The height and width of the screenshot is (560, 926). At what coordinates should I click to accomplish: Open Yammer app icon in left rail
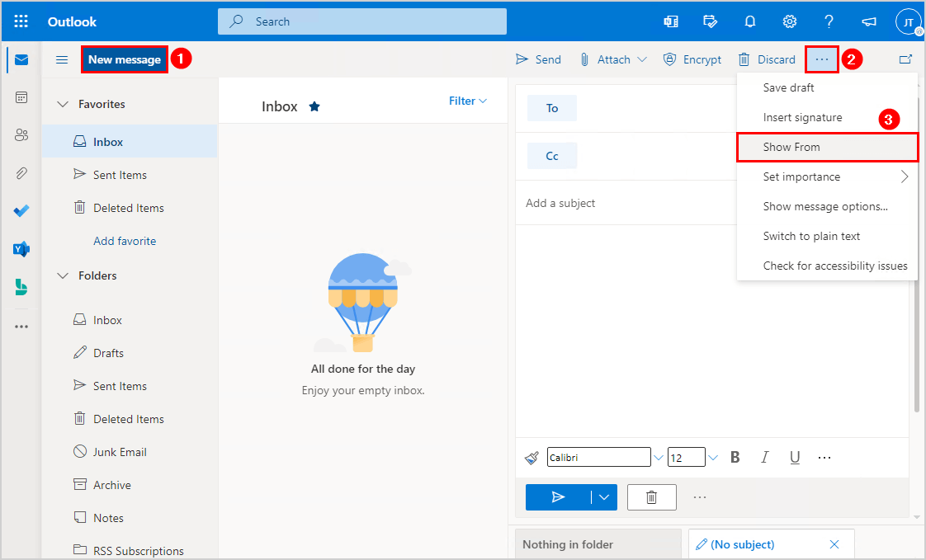click(x=21, y=249)
